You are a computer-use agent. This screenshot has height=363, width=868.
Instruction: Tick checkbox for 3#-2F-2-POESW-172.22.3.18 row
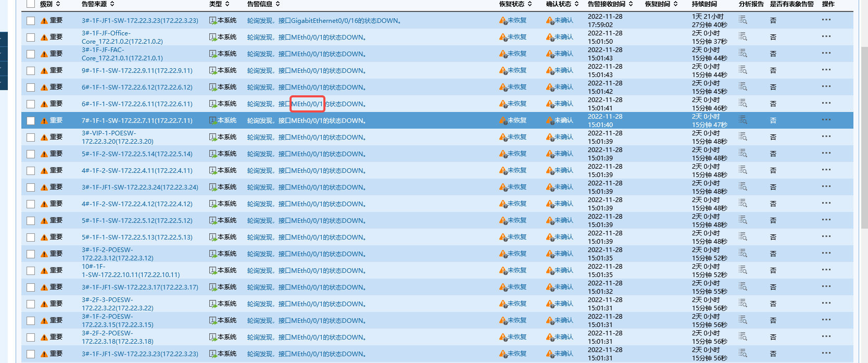point(31,337)
